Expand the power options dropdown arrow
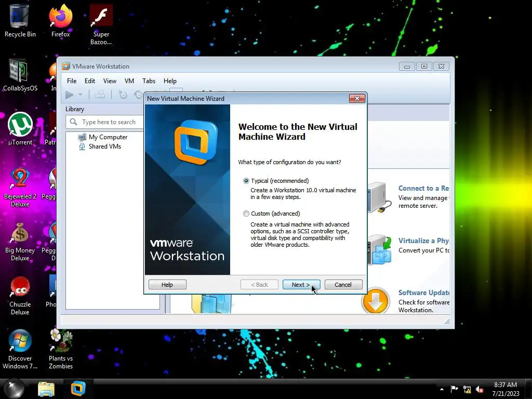 80,95
